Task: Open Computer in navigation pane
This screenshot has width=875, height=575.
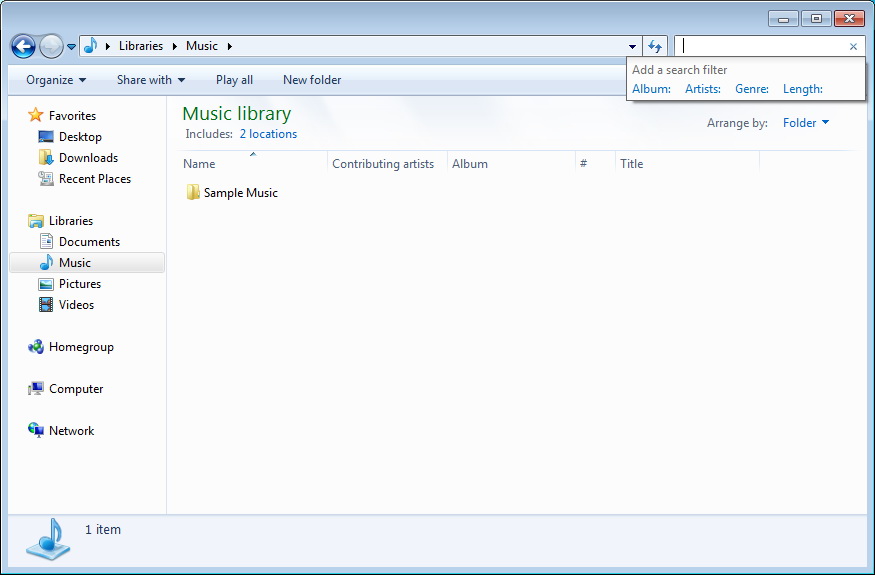Action: (76, 389)
